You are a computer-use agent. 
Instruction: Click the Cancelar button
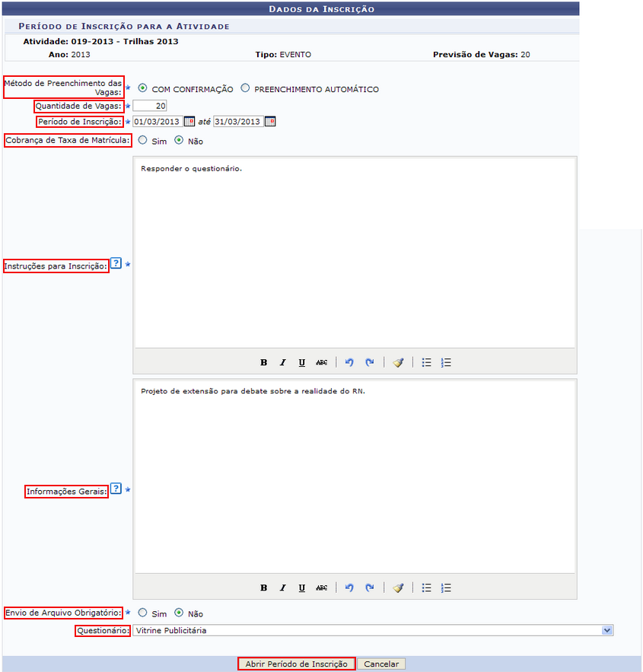(381, 664)
